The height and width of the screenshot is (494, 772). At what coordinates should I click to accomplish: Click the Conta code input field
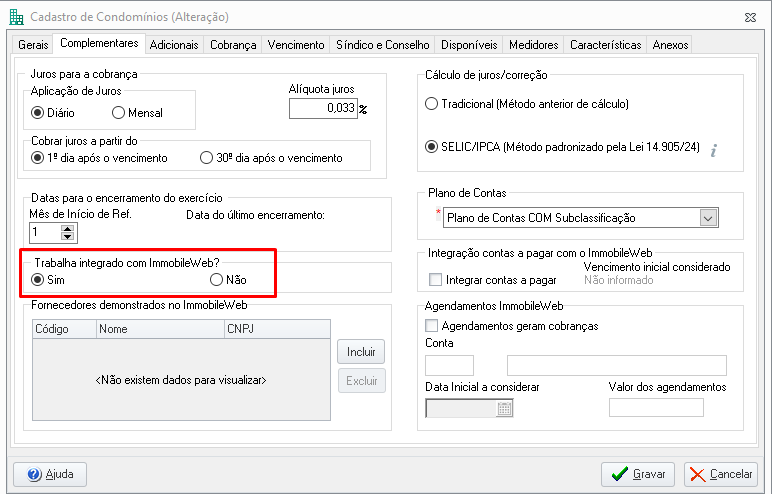click(x=449, y=365)
